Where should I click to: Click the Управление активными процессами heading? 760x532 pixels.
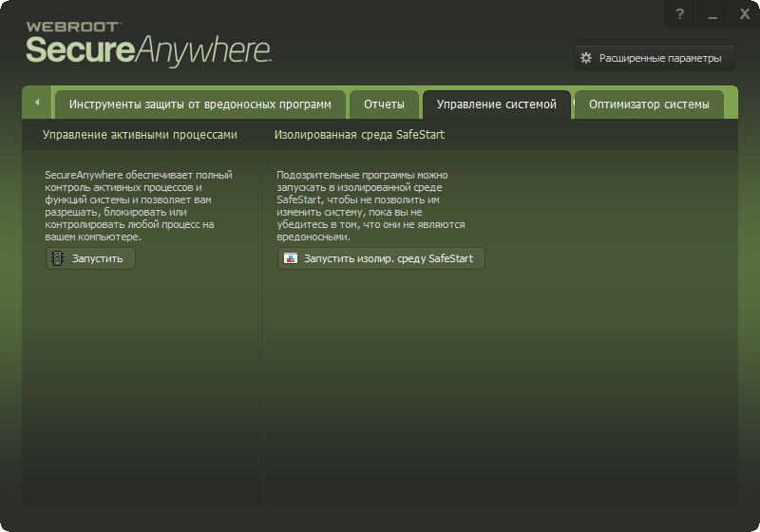140,135
